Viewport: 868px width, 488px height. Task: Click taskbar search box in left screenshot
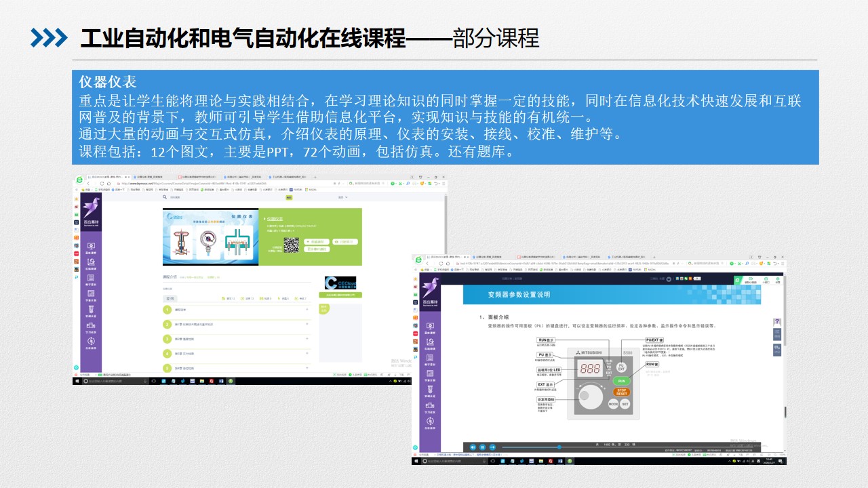coord(115,381)
